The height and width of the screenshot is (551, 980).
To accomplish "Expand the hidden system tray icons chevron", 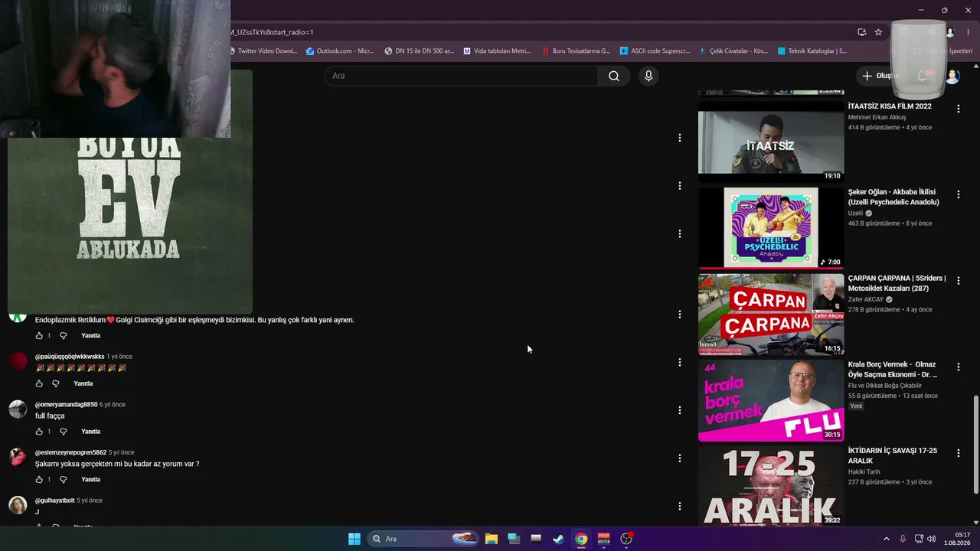I will [887, 539].
